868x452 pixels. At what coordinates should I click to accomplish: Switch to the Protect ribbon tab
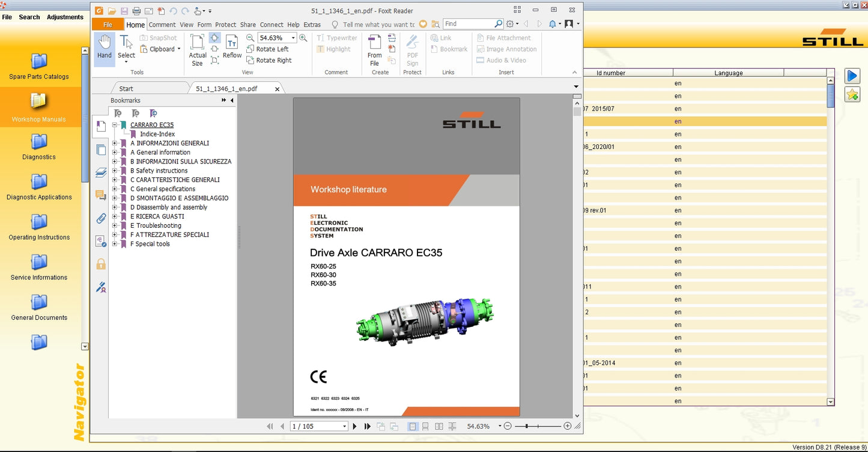click(226, 25)
